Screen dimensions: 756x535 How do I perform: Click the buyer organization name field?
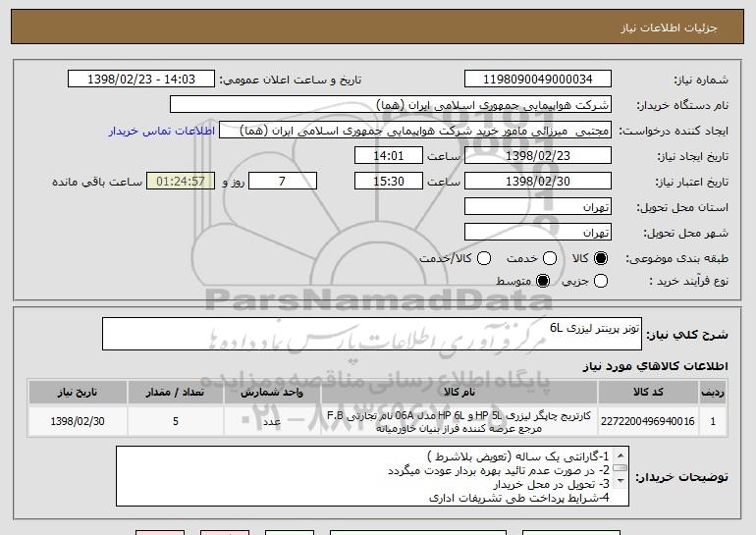click(391, 105)
